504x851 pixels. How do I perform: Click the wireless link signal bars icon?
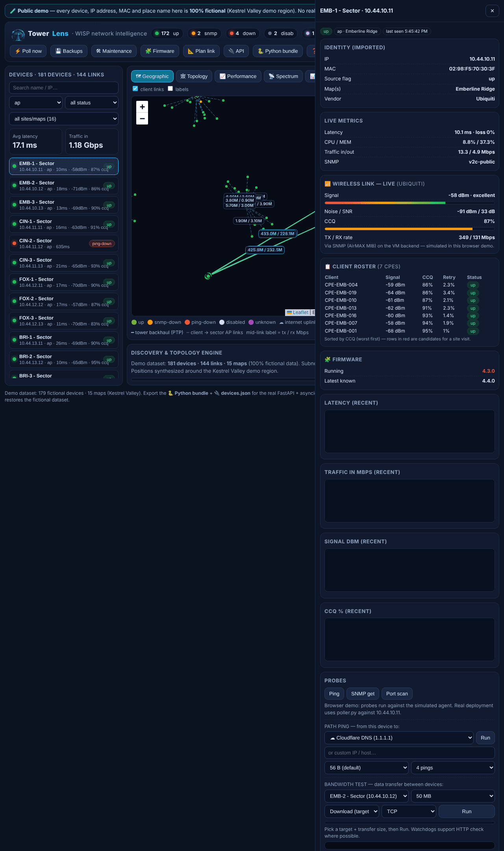click(x=328, y=184)
